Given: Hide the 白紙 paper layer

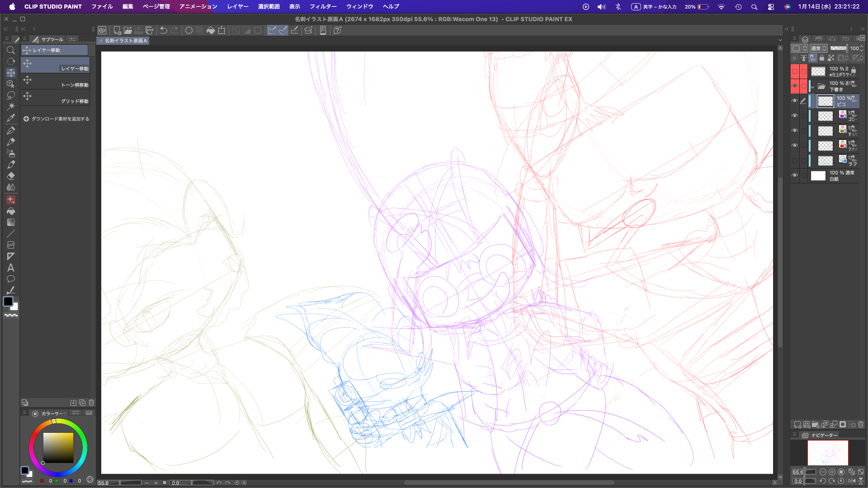Looking at the screenshot, I should click(x=794, y=175).
